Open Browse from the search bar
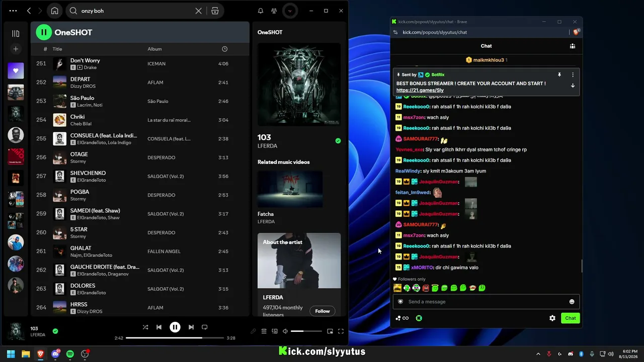Image resolution: width=644 pixels, height=362 pixels. tap(215, 11)
